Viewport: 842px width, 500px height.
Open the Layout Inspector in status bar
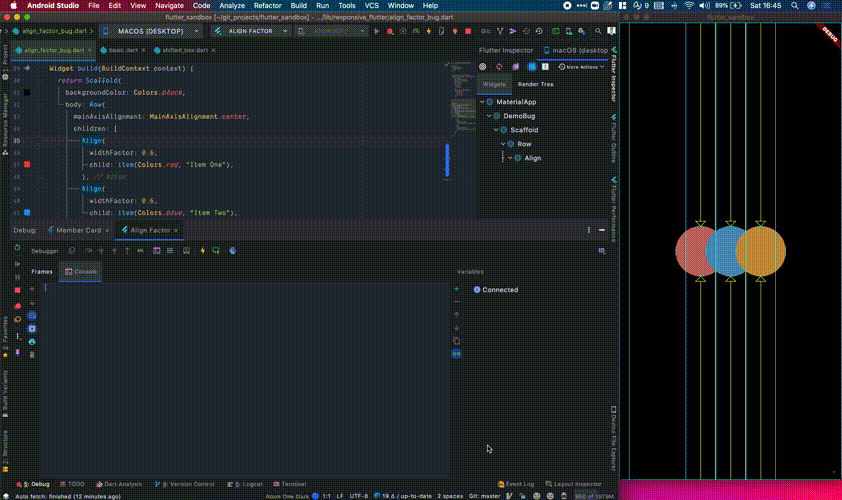(x=576, y=483)
